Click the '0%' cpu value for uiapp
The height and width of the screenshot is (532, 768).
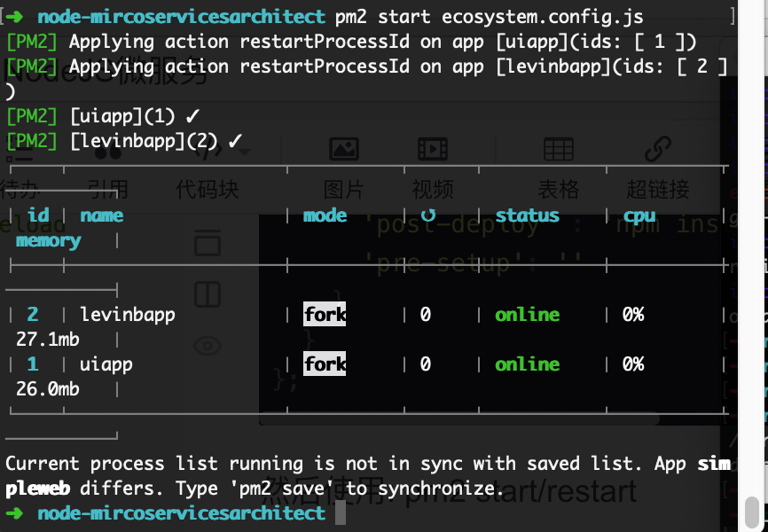(633, 364)
